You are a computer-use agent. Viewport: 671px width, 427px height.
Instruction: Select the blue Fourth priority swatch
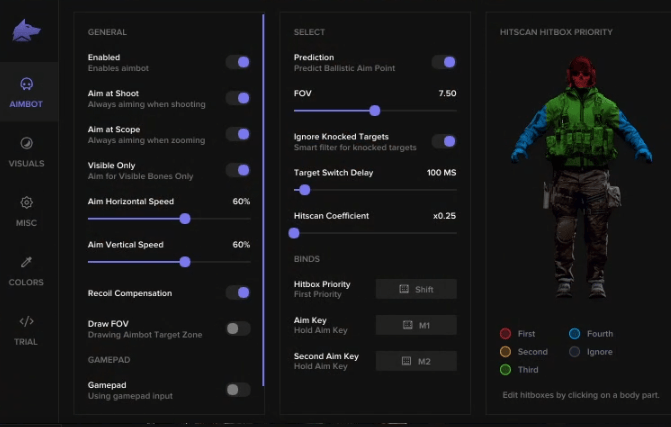(x=575, y=334)
